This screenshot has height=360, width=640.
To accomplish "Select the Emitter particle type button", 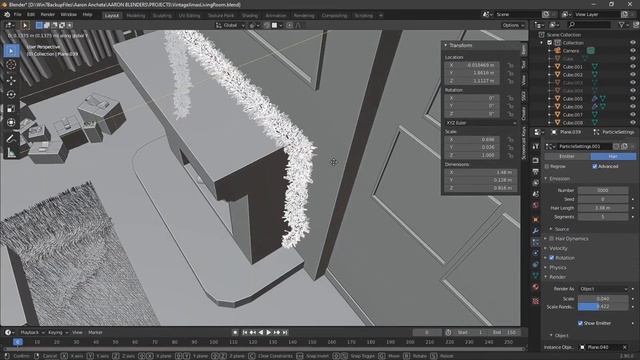I will click(567, 156).
